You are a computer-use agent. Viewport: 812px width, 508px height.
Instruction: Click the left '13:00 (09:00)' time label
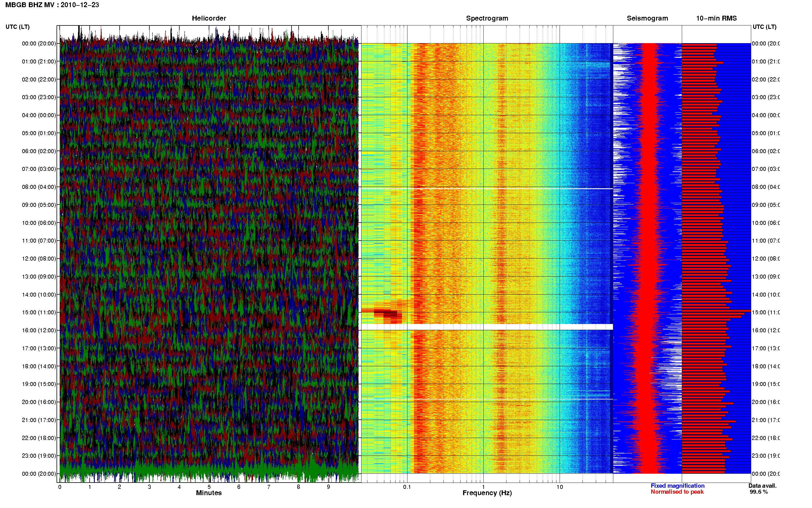(39, 277)
